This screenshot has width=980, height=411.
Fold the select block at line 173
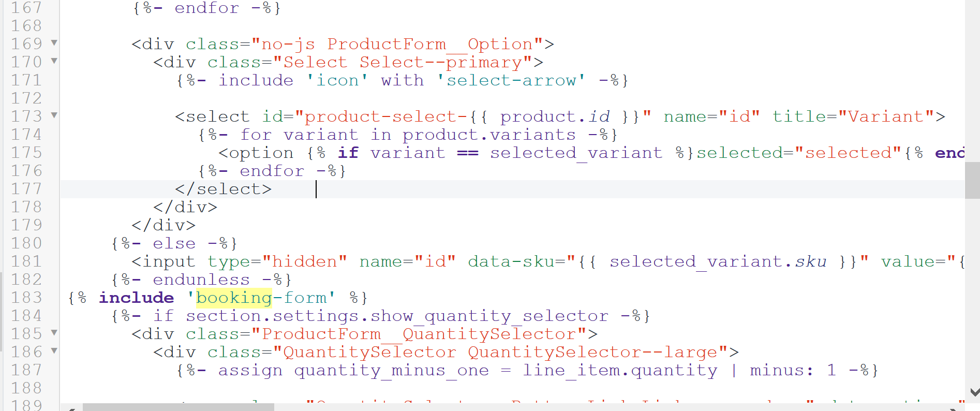coord(54,115)
